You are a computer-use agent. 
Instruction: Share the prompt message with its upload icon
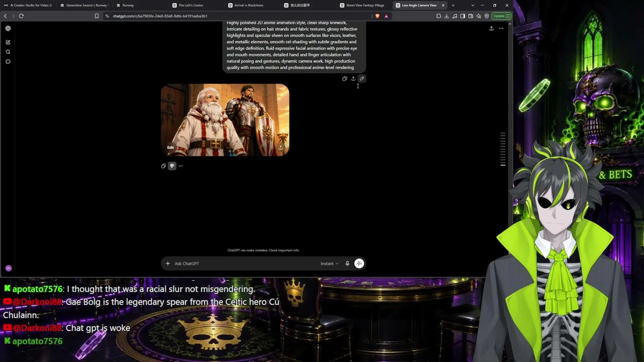click(x=353, y=78)
